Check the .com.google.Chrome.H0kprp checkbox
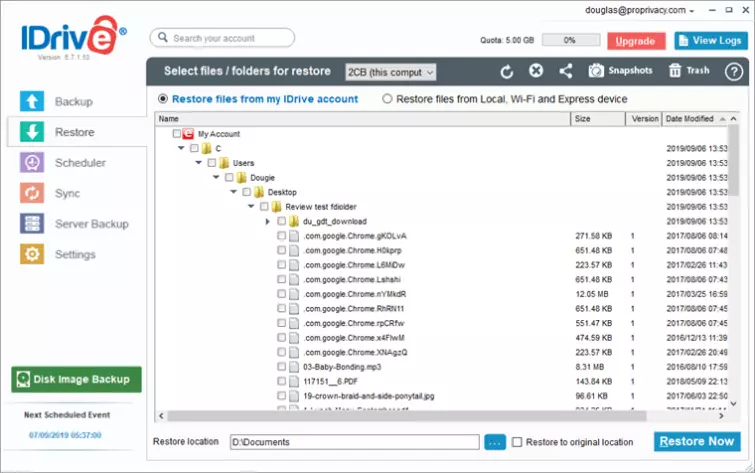The width and height of the screenshot is (755, 473). click(x=282, y=250)
